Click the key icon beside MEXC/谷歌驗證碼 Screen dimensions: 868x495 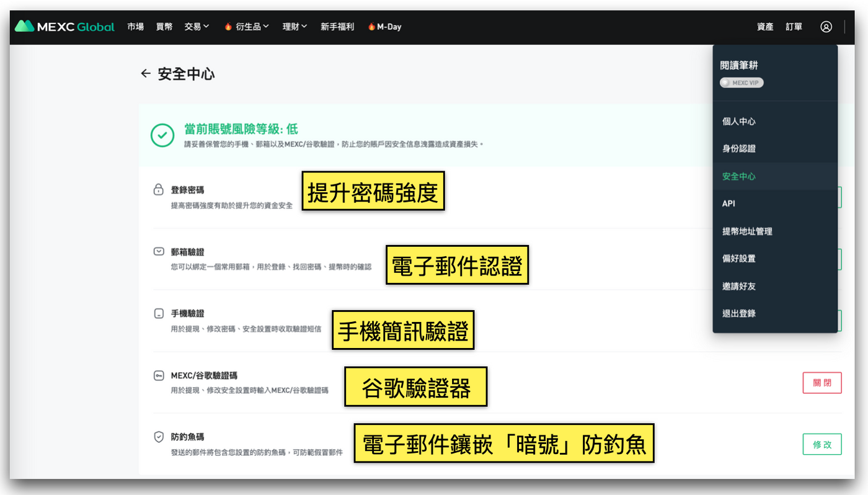click(157, 373)
